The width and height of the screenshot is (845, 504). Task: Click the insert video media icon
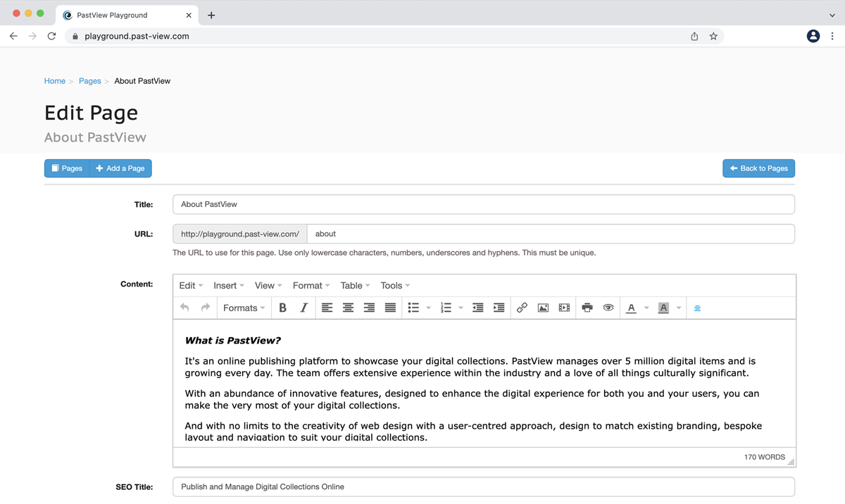coord(564,308)
